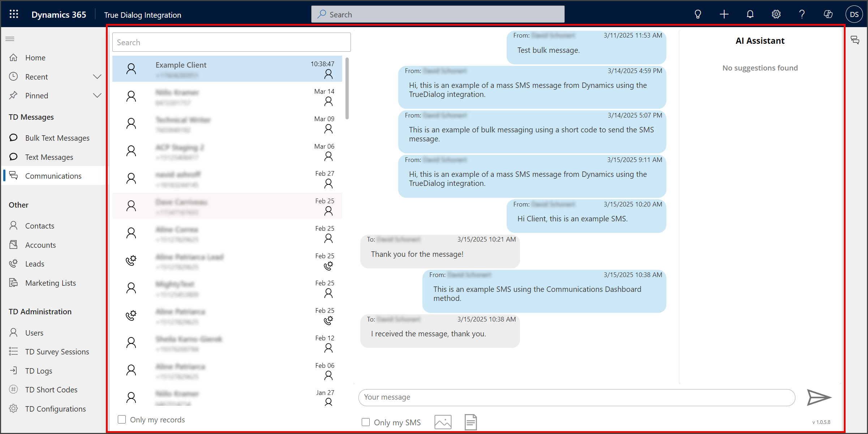Expand the Recent section chevron
This screenshot has height=434, width=868.
(x=97, y=77)
